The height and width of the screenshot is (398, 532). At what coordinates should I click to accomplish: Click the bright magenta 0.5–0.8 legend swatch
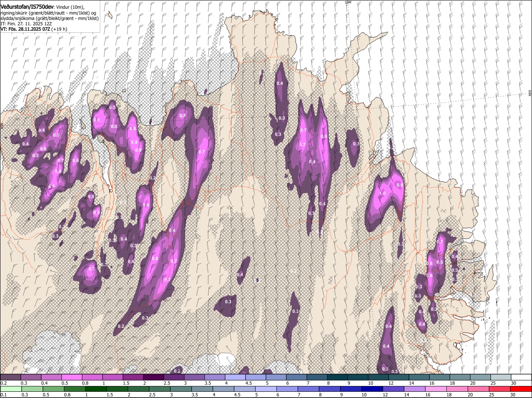(x=71, y=377)
